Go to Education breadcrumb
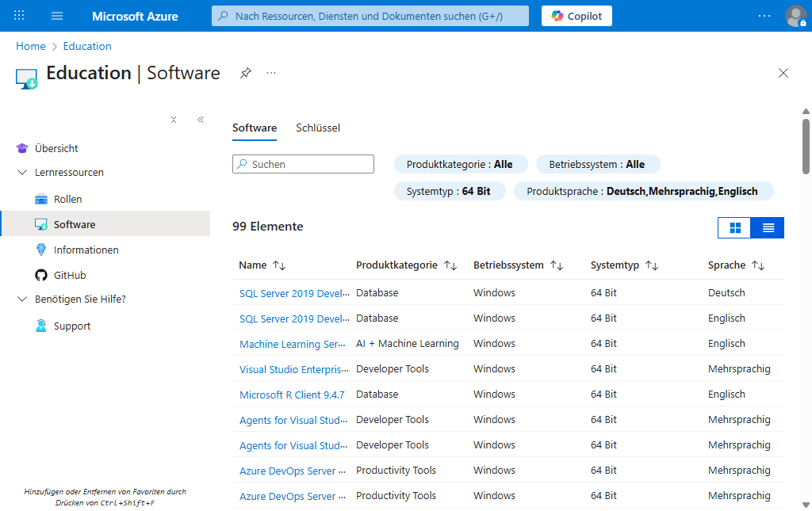 (x=87, y=46)
